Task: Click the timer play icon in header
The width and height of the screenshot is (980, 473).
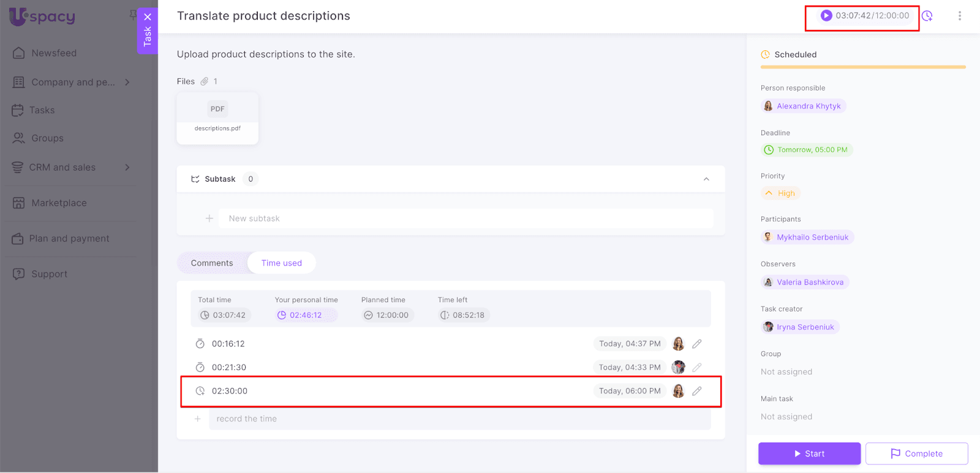Action: [826, 16]
